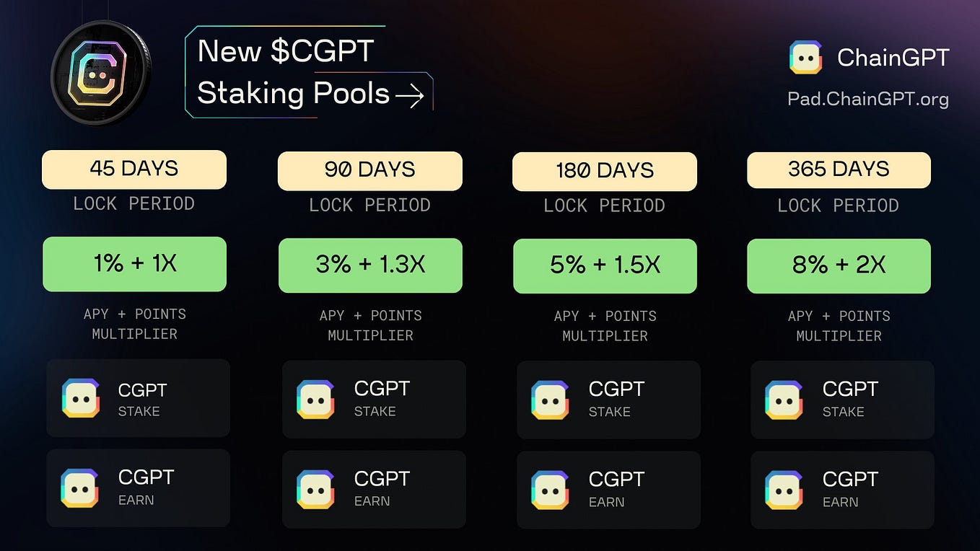980x551 pixels.
Task: Click the 1% + 1X reward box
Action: pos(134,265)
